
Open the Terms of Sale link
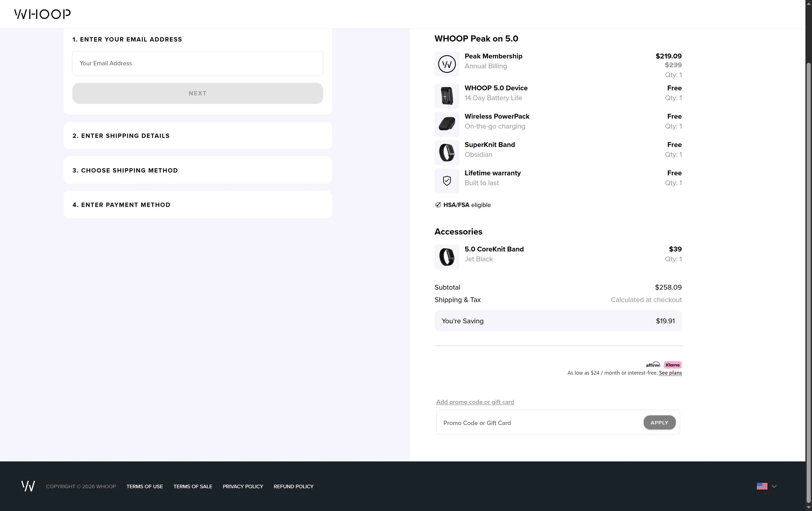click(x=193, y=486)
